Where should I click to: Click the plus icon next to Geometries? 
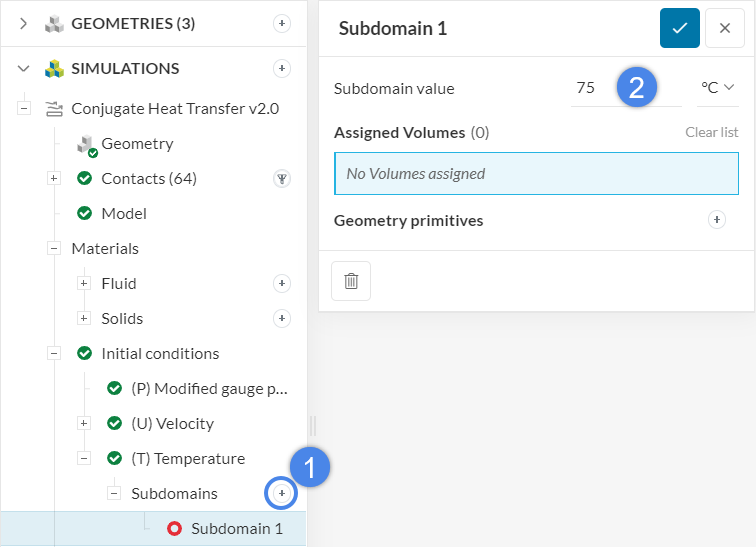pyautogui.click(x=282, y=23)
